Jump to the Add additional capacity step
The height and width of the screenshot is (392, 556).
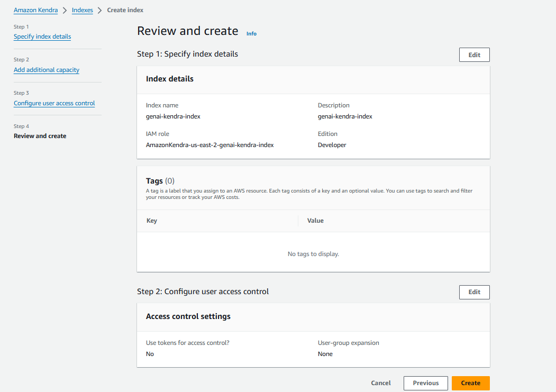(x=46, y=69)
